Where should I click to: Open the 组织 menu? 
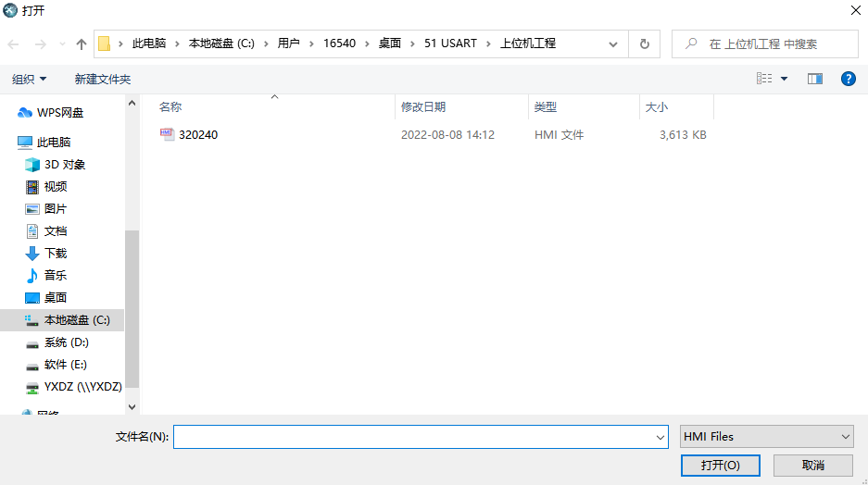coord(29,79)
